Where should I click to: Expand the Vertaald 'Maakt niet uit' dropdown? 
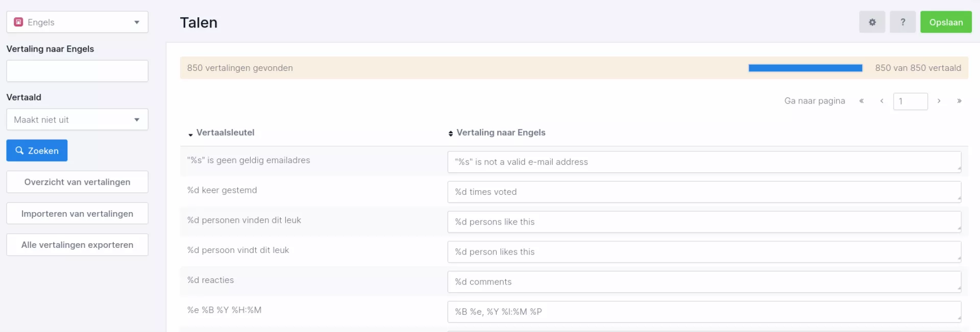(x=77, y=119)
